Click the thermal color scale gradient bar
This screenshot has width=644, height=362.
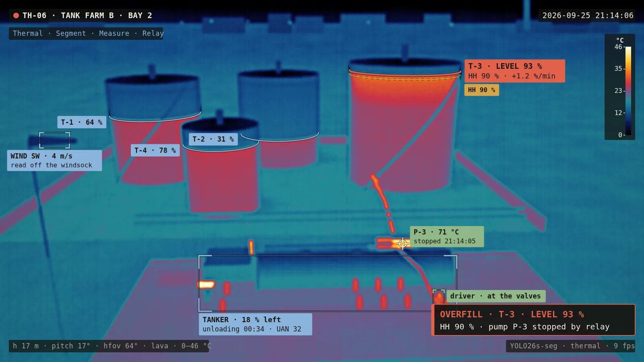click(628, 91)
